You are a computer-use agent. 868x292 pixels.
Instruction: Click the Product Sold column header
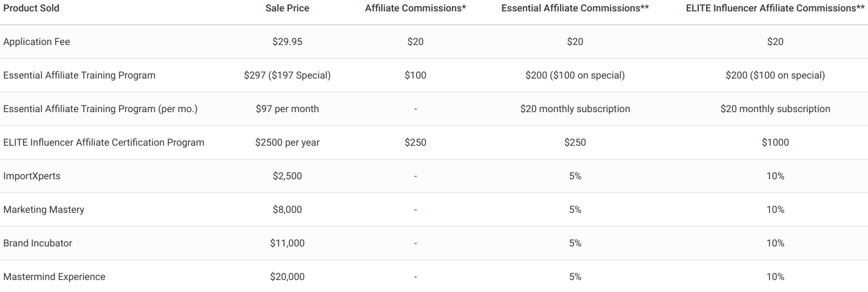pyautogui.click(x=31, y=8)
